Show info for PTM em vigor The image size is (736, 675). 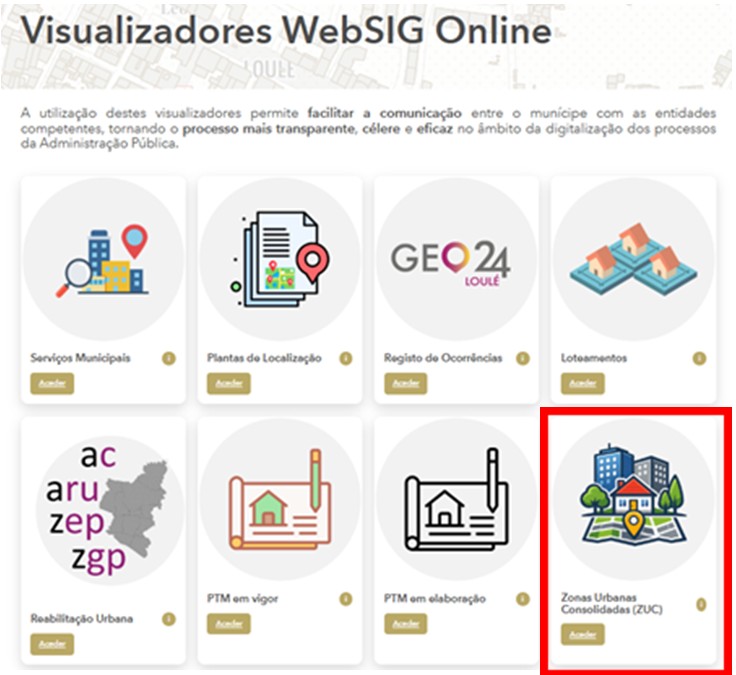click(x=346, y=599)
